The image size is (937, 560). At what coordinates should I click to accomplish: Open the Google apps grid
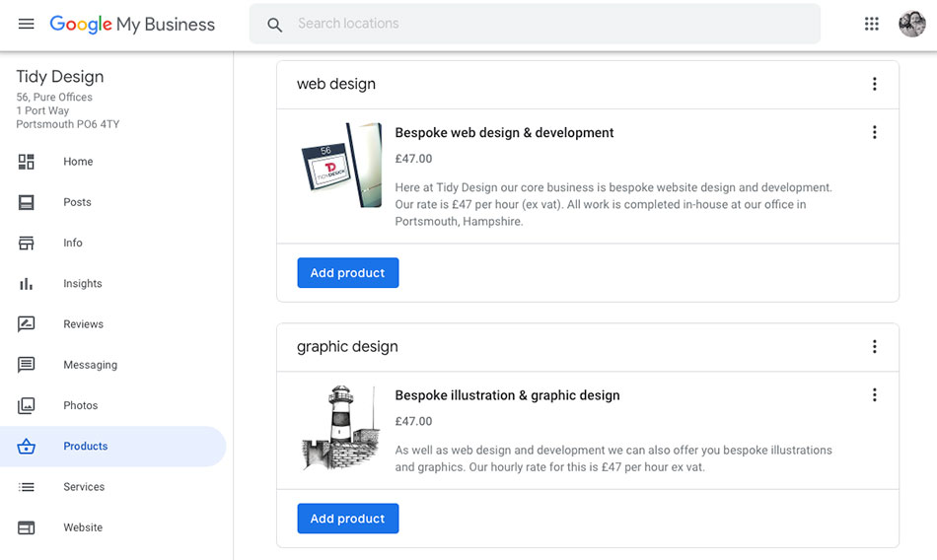pyautogui.click(x=871, y=24)
